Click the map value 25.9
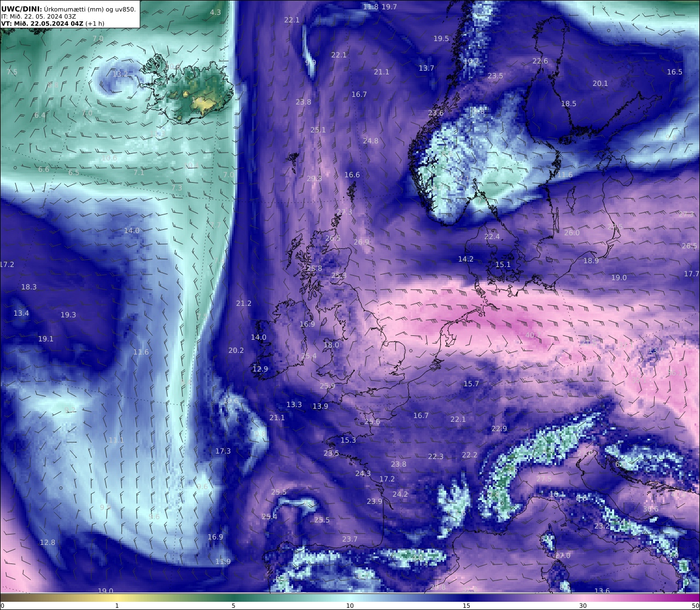Image resolution: width=700 pixels, height=610 pixels. pos(328,386)
